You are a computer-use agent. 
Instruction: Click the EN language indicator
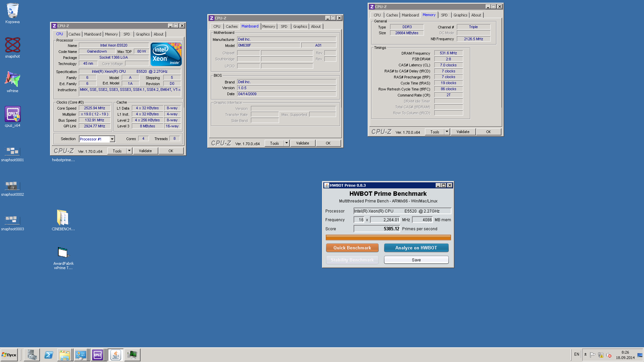(x=577, y=354)
